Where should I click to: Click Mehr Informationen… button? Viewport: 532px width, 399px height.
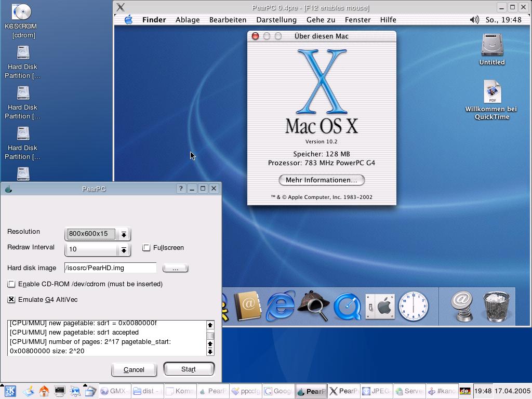pos(322,180)
